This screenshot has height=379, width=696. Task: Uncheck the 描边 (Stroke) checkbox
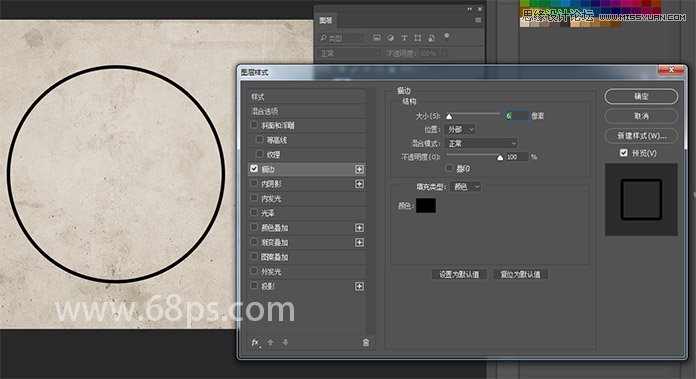click(x=254, y=169)
